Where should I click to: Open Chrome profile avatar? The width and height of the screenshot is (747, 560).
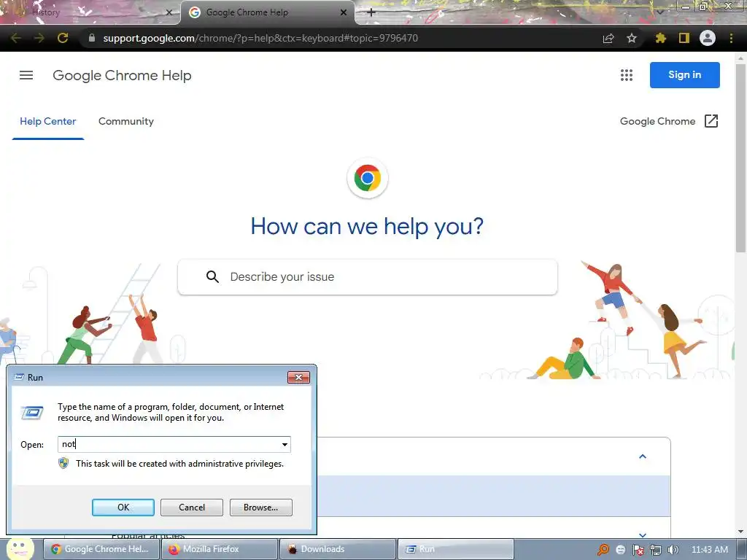click(708, 38)
